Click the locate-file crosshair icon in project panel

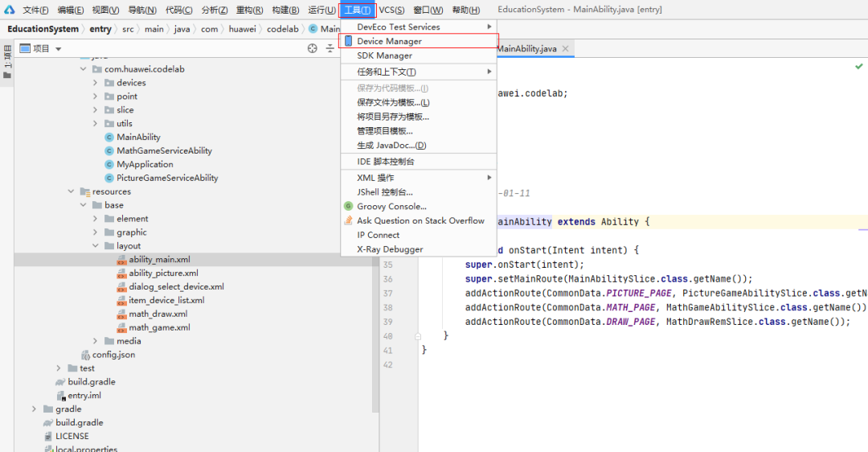313,48
